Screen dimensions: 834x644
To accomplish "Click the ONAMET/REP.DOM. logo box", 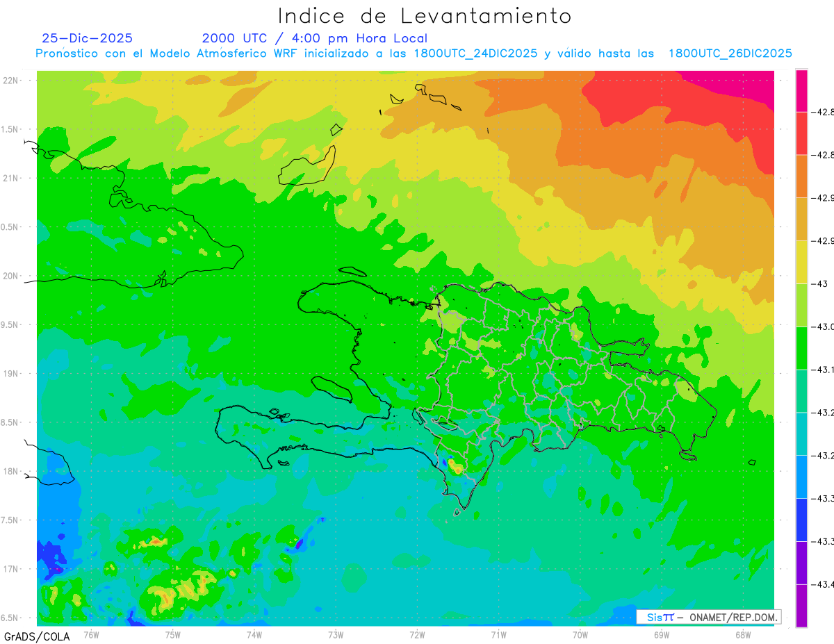I will coord(708,617).
